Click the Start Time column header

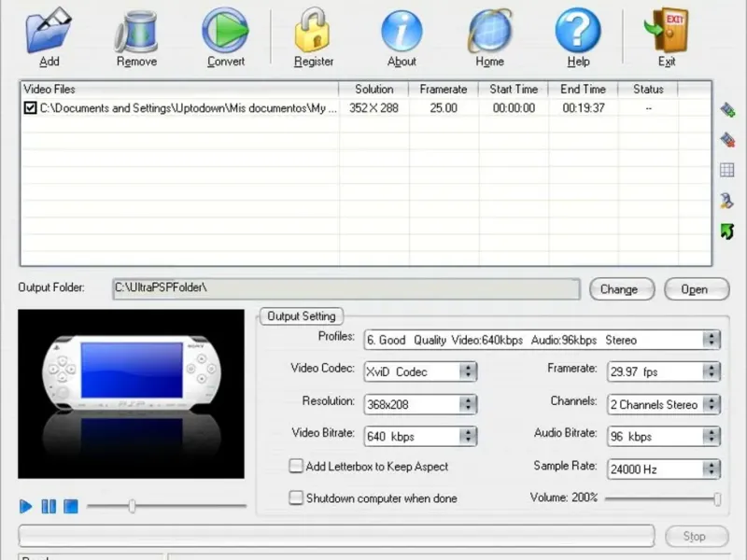pos(514,89)
